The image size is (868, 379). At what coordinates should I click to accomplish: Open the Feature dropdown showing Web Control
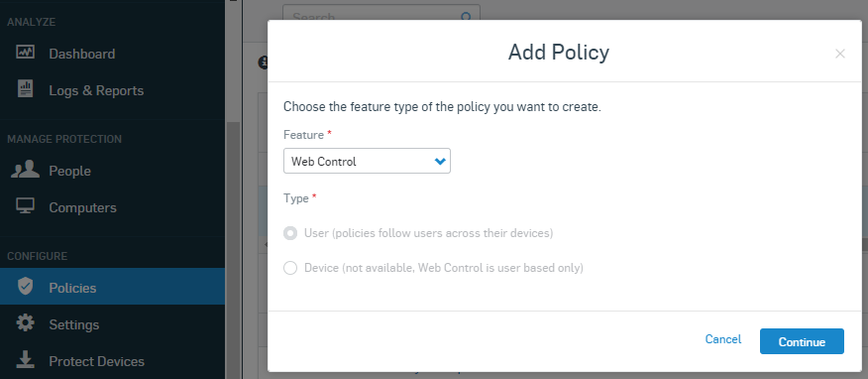tap(367, 161)
